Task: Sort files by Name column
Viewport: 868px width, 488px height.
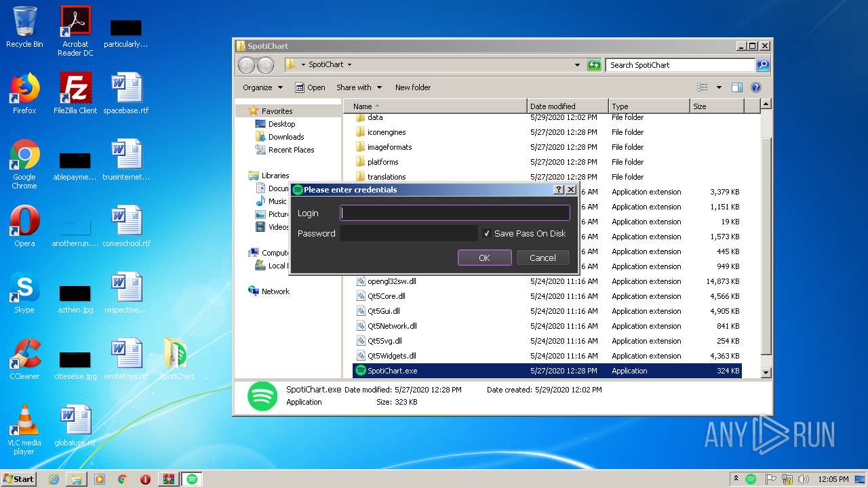Action: pyautogui.click(x=435, y=106)
